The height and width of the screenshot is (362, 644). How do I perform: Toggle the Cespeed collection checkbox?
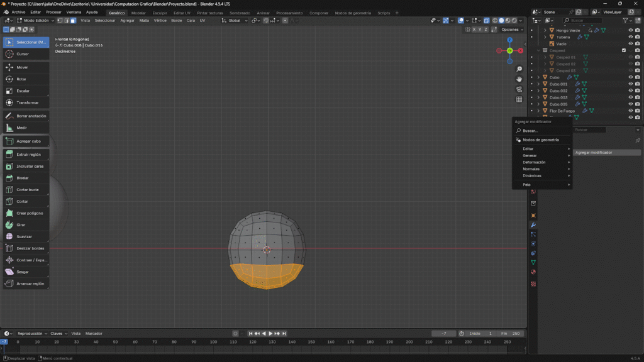point(624,50)
